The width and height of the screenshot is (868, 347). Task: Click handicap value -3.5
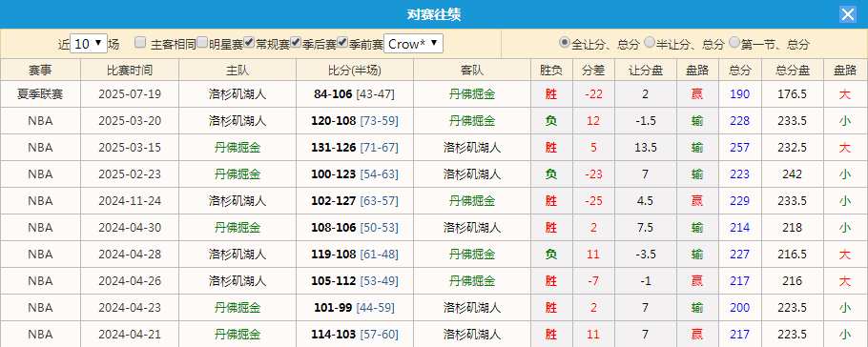click(x=646, y=254)
